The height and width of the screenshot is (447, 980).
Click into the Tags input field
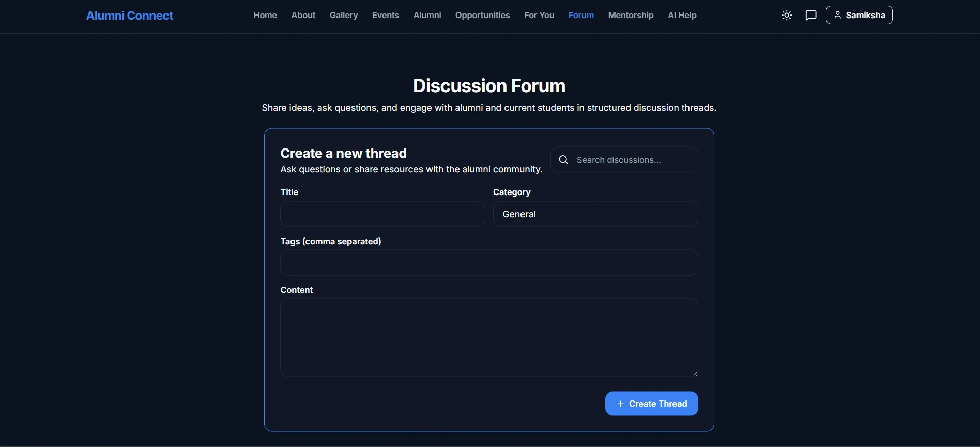click(489, 263)
